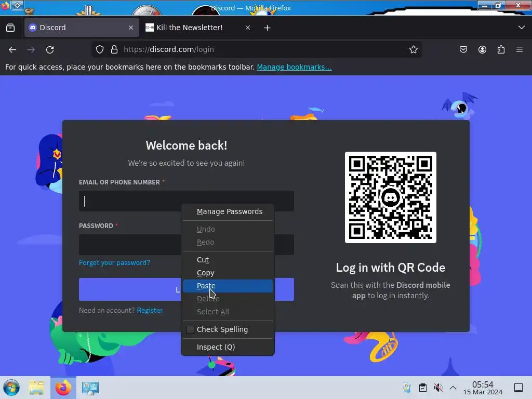
Task: Choose Cut from the context menu
Action: click(228, 260)
